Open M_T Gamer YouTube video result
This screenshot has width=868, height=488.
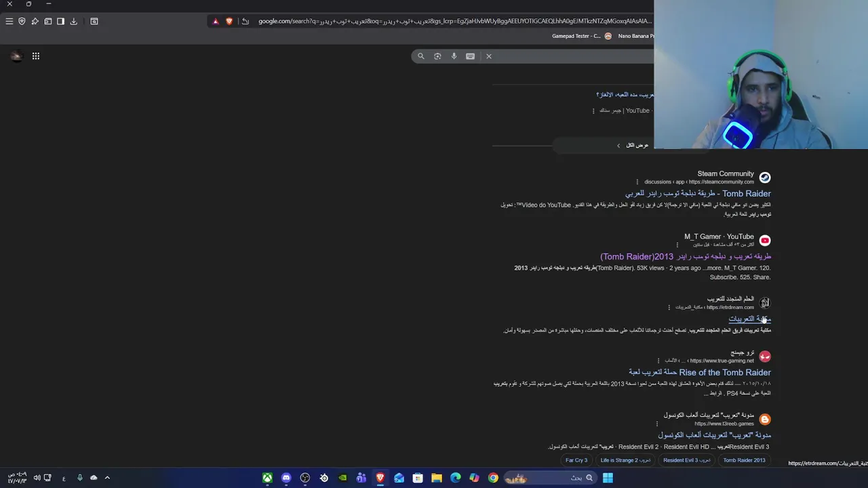coord(686,257)
